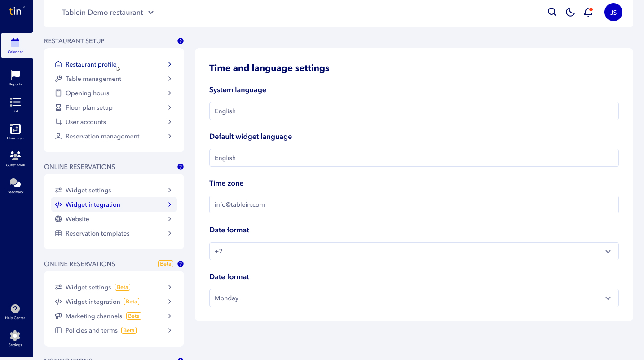This screenshot has width=644, height=360.
Task: Select highlighted Widget integration item
Action: click(114, 204)
